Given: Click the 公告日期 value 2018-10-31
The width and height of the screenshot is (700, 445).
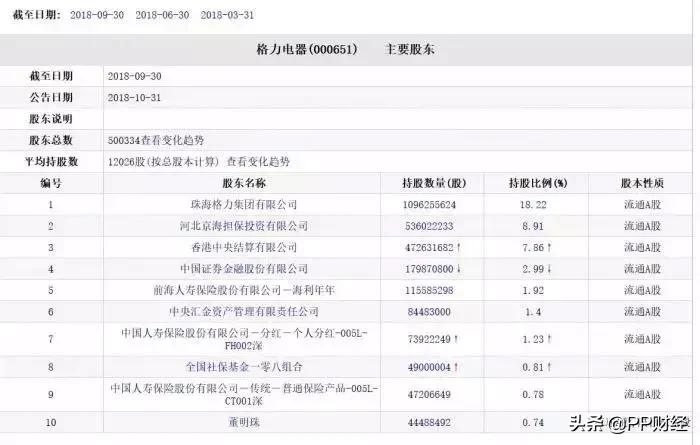Looking at the screenshot, I should [x=134, y=98].
